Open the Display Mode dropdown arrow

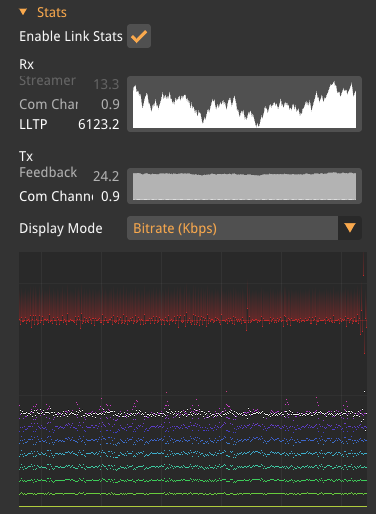[350, 228]
